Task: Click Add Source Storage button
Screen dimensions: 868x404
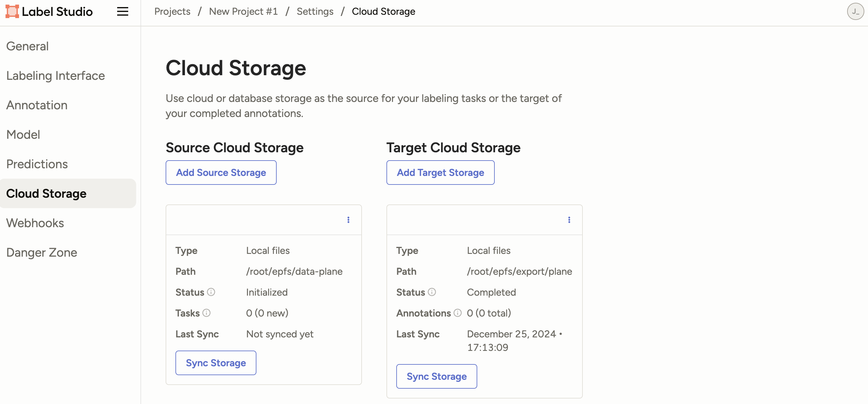Action: 221,173
